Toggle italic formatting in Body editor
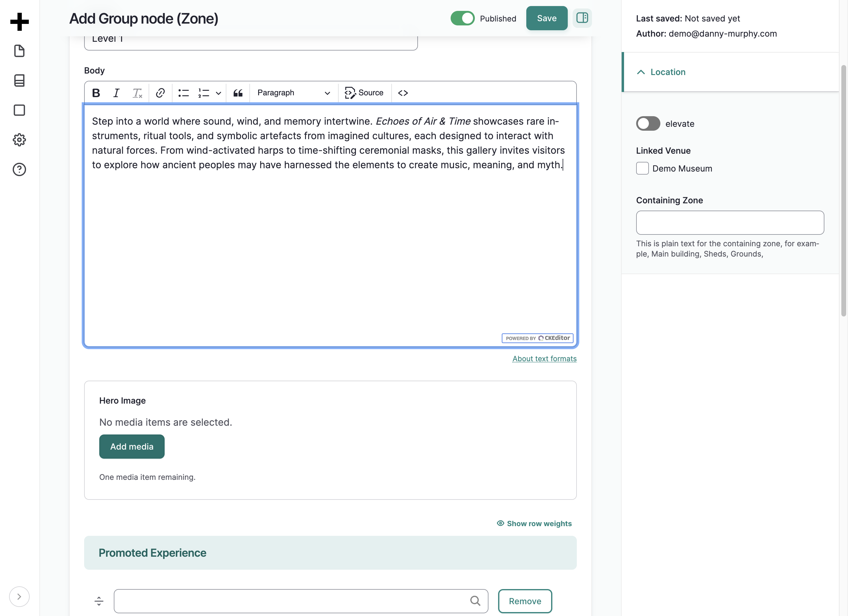The image size is (848, 616). pyautogui.click(x=116, y=93)
